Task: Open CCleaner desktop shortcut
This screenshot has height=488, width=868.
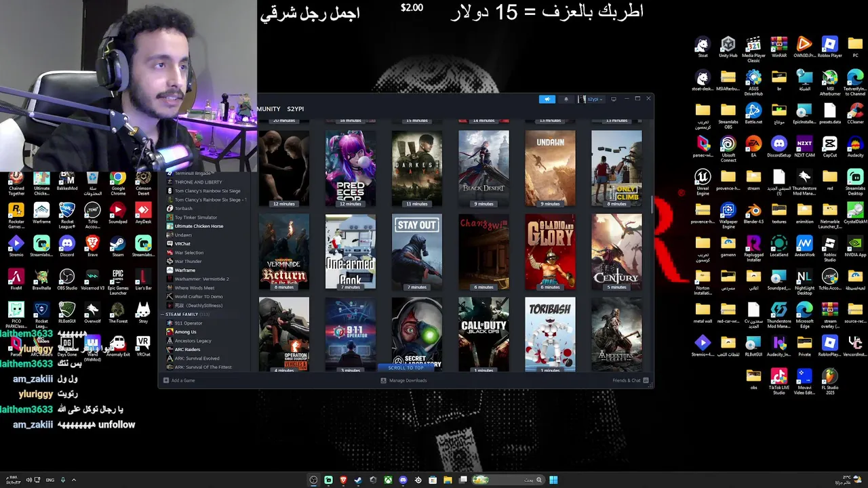Action: point(855,114)
